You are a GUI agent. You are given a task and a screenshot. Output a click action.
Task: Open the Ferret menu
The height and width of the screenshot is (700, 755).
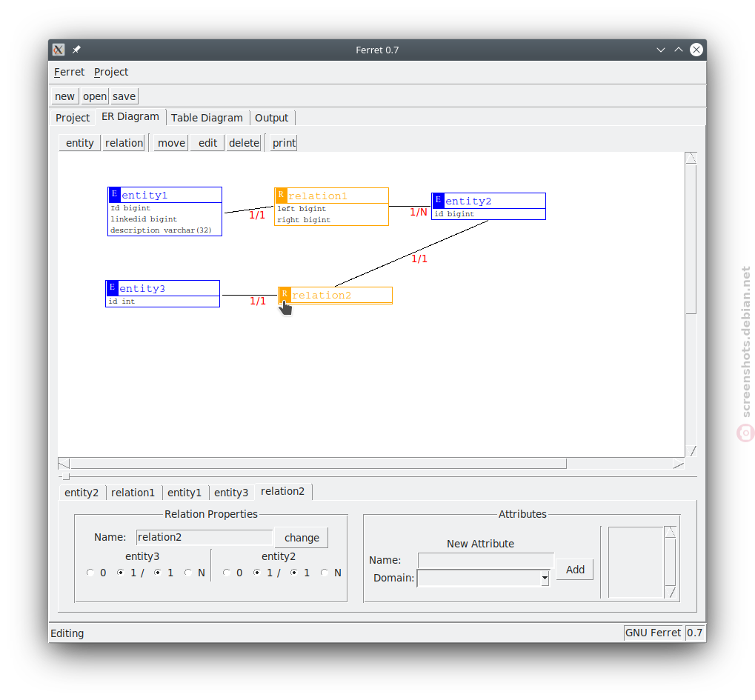[69, 72]
